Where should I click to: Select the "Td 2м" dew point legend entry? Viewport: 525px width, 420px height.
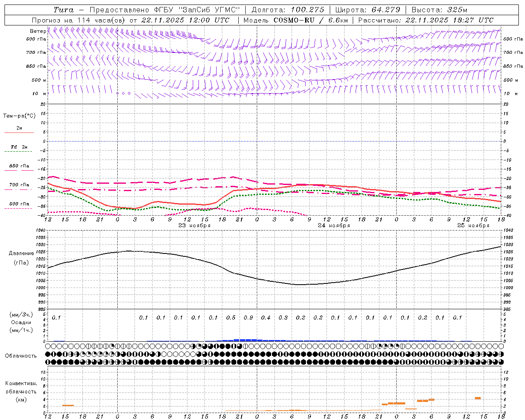[19, 148]
